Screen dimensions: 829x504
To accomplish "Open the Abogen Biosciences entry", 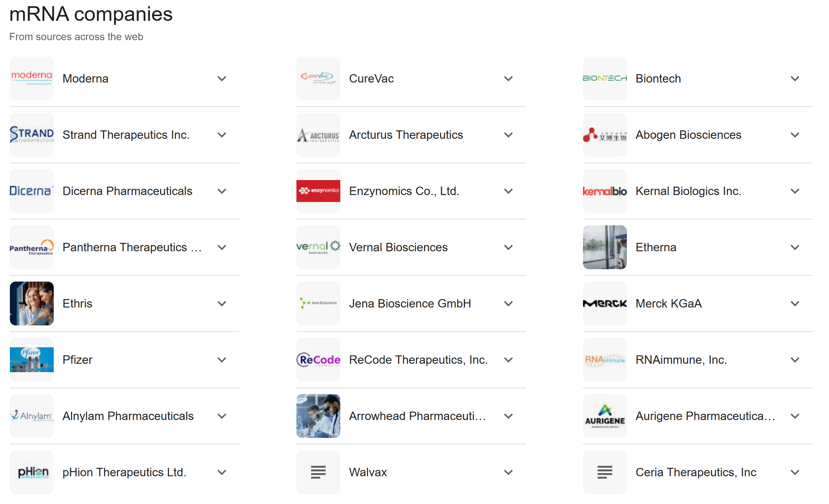I will coord(688,135).
